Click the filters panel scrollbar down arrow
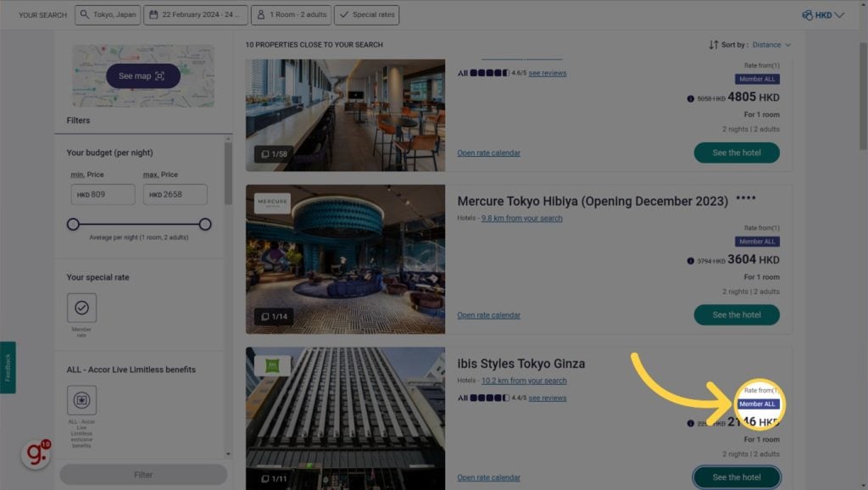Viewport: 868px width, 490px height. pyautogui.click(x=228, y=454)
